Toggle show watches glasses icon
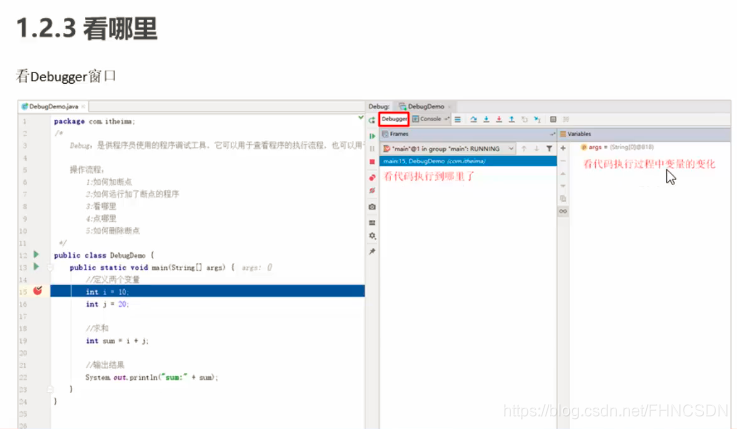Image resolution: width=737 pixels, height=429 pixels. click(x=563, y=211)
